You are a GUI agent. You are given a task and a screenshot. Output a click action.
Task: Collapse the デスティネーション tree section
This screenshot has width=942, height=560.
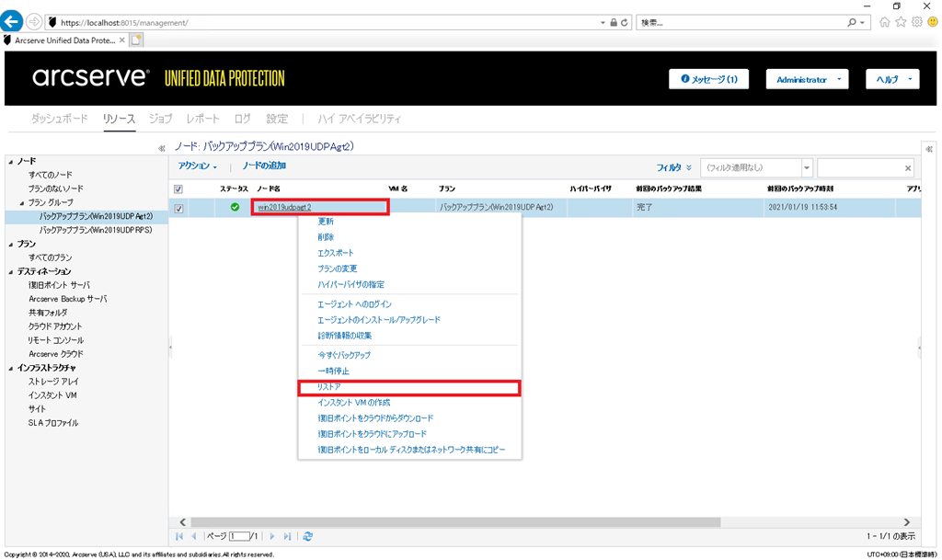pyautogui.click(x=11, y=272)
